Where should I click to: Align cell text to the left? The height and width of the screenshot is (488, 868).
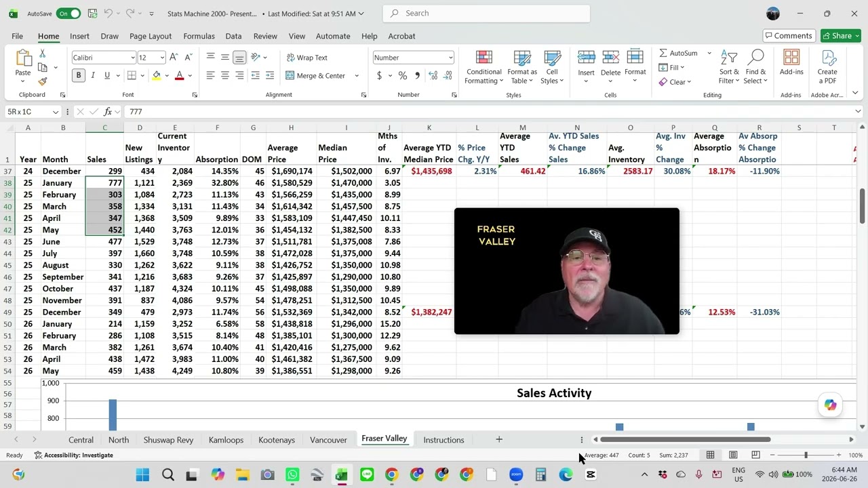click(x=211, y=76)
